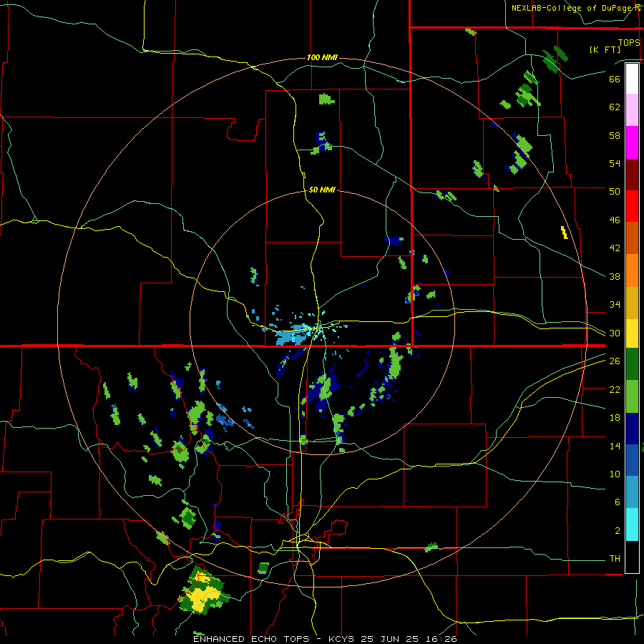Click the legend value "2"
Image resolution: width=644 pixels, height=644 pixels.
pos(617,531)
